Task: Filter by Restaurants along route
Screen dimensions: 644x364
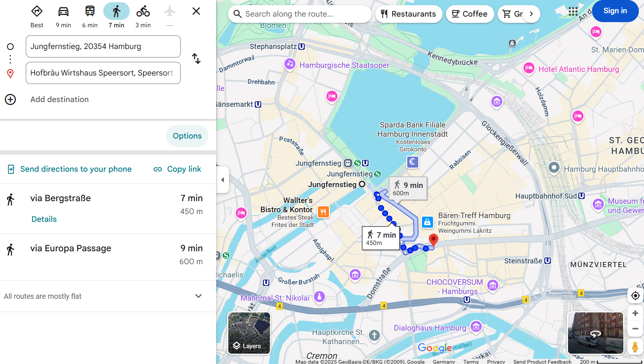Action: click(409, 14)
